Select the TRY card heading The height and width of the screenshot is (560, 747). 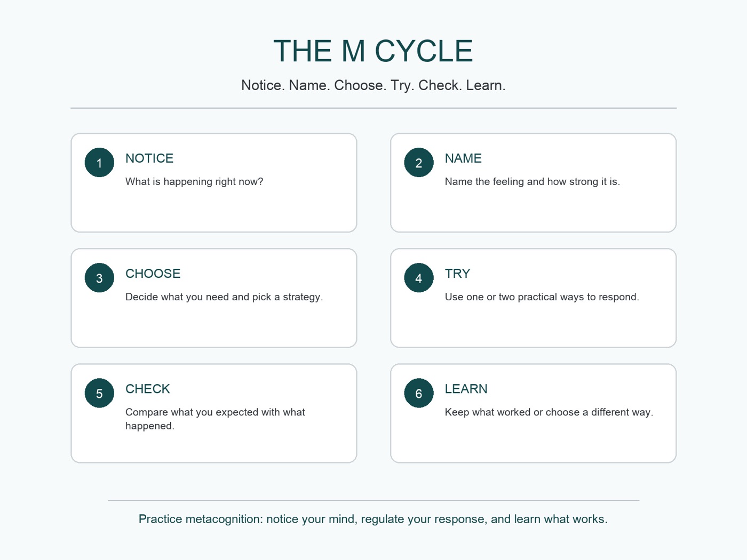pos(457,274)
